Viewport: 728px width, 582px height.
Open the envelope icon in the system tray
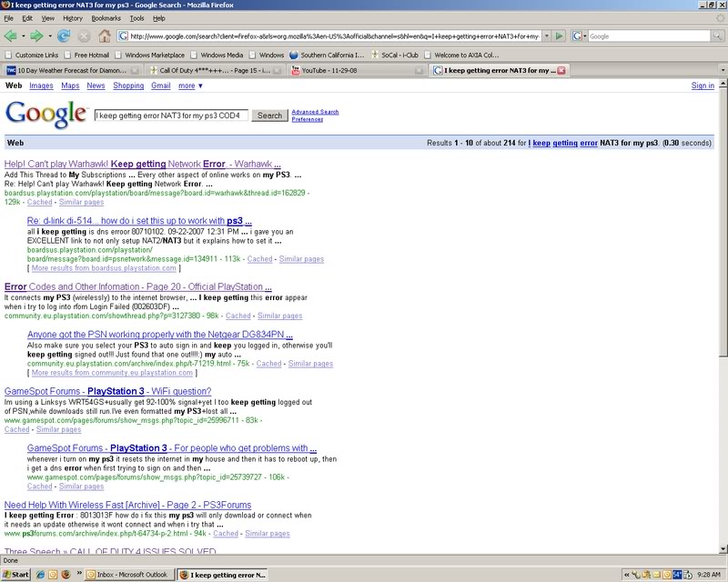[657, 574]
